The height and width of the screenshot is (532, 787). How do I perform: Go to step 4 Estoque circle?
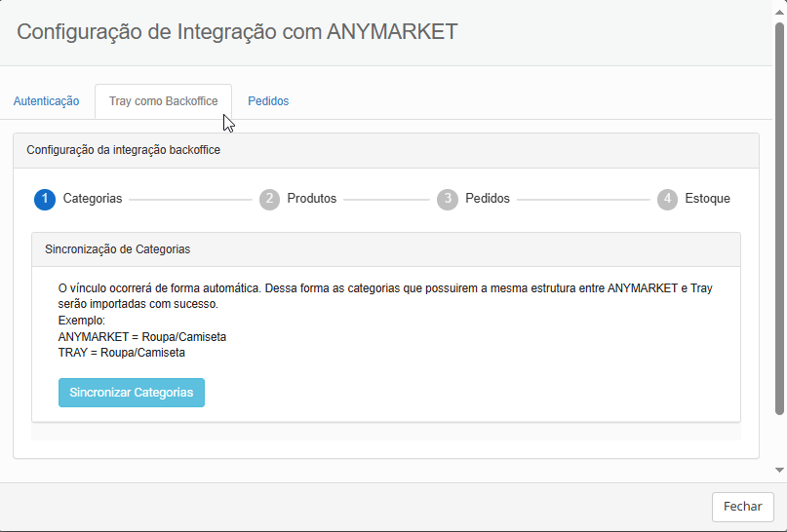667,199
